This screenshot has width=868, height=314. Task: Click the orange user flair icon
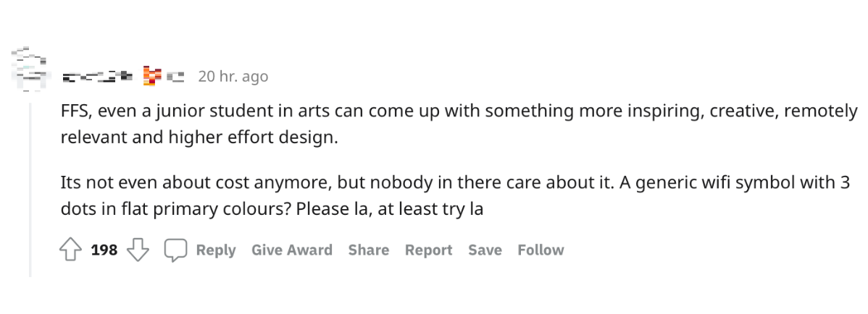149,76
